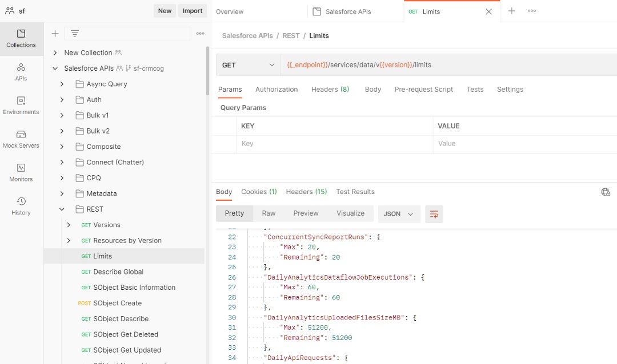Open the Collections sidebar panel

click(21, 39)
